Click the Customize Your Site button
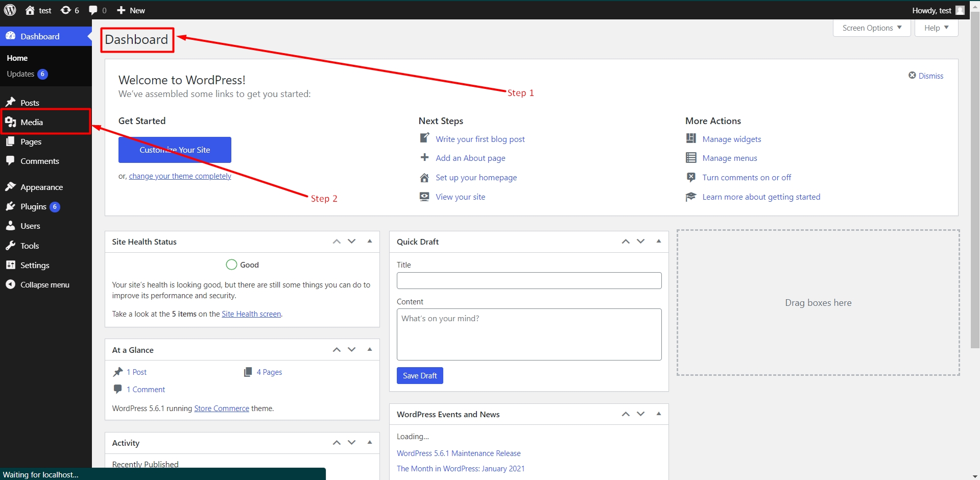The image size is (980, 480). click(175, 150)
